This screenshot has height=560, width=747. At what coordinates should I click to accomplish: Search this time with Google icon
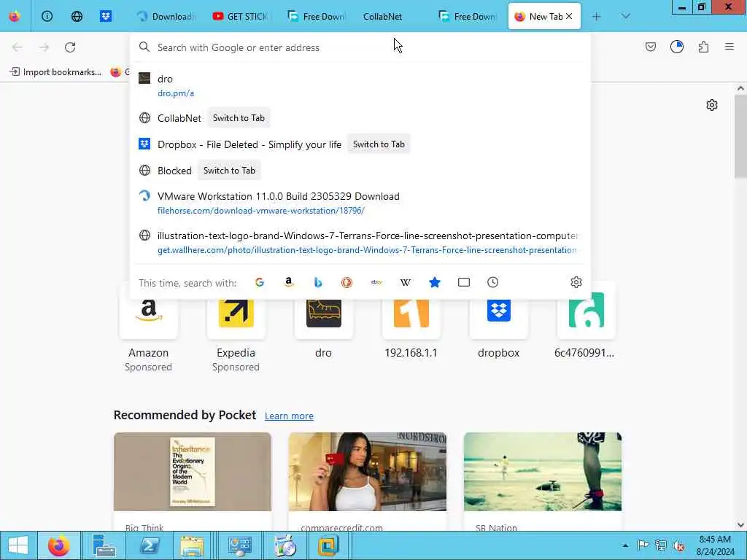pyautogui.click(x=260, y=282)
